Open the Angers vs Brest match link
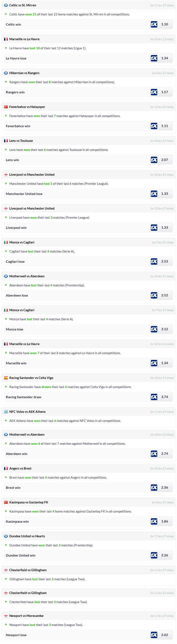The height and width of the screenshot is (644, 177). (x=20, y=468)
